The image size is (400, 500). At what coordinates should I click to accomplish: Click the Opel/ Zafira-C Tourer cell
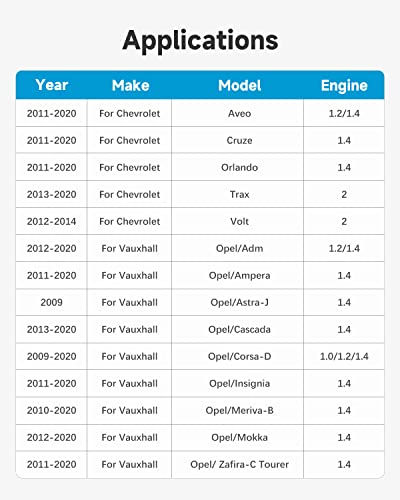tap(239, 464)
